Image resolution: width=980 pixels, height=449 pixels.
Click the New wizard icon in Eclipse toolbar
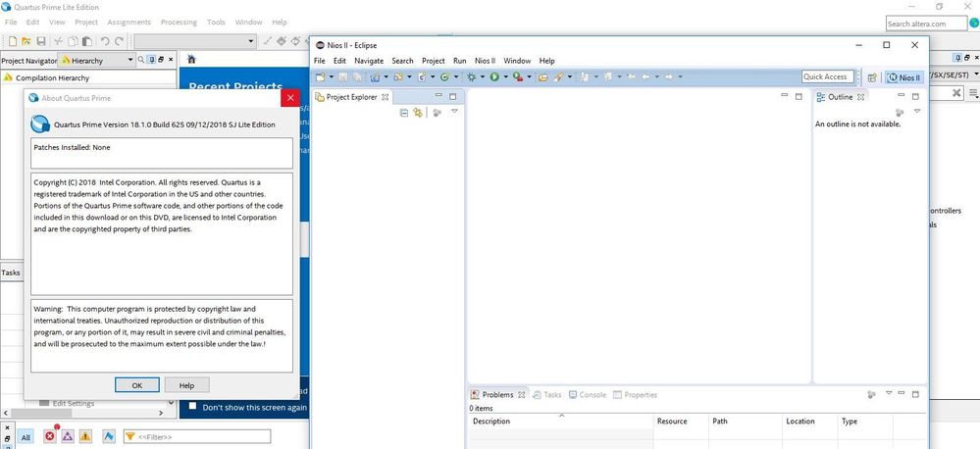click(x=320, y=76)
